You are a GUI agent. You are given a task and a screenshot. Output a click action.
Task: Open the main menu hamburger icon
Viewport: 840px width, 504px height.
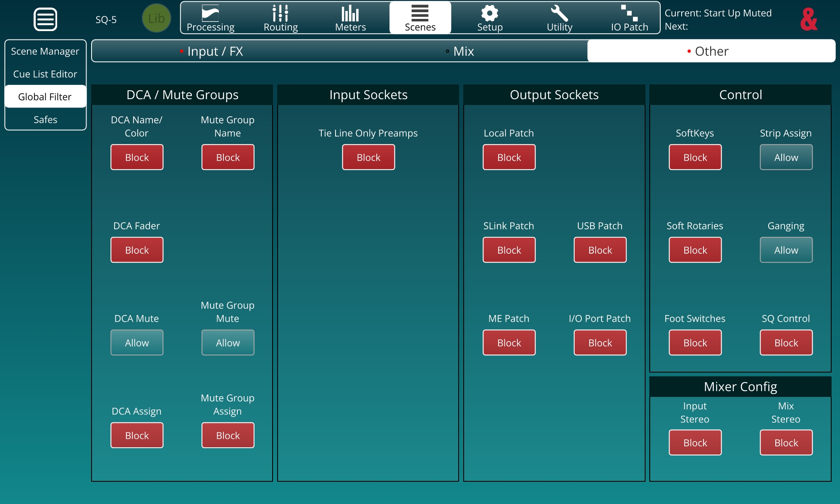(x=45, y=19)
